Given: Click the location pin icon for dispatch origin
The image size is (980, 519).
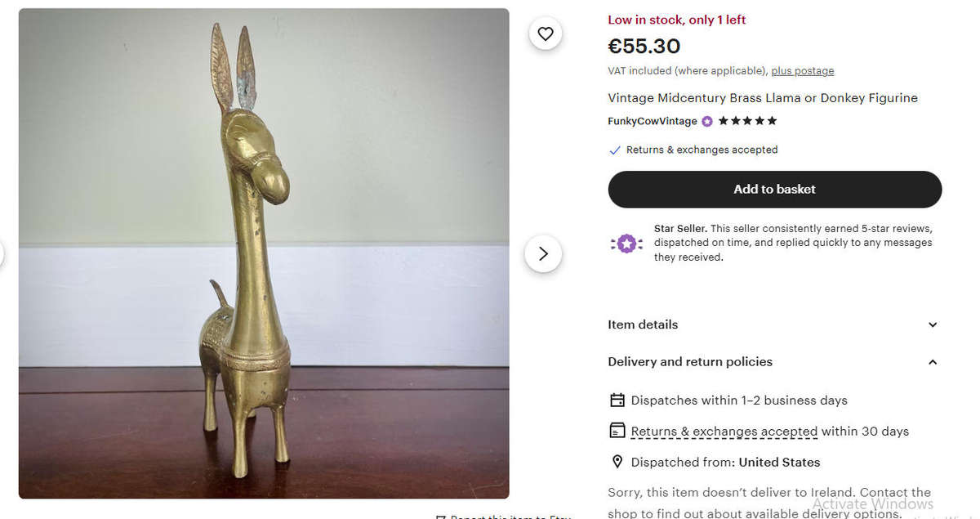Looking at the screenshot, I should [617, 462].
